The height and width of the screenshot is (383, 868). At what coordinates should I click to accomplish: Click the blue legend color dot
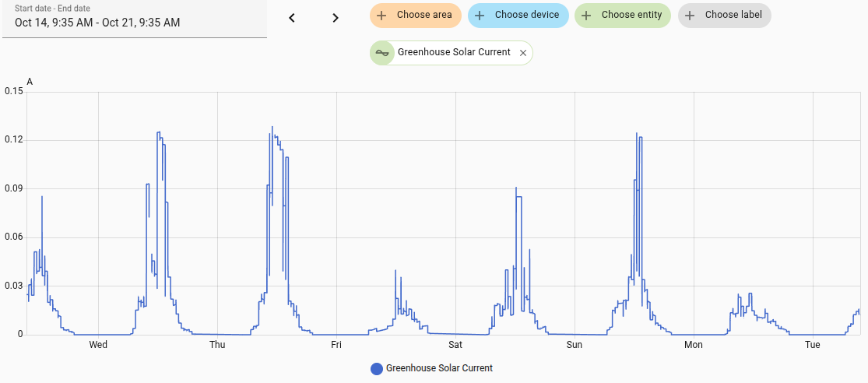[377, 368]
